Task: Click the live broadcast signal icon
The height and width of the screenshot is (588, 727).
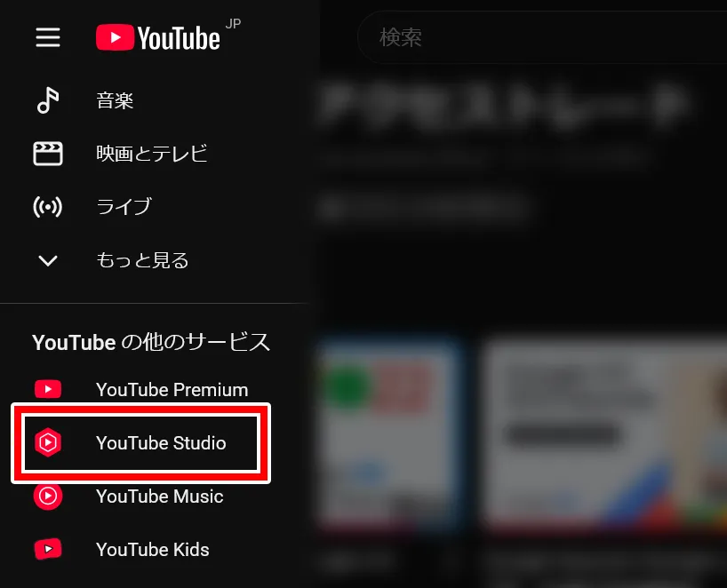Action: [48, 207]
